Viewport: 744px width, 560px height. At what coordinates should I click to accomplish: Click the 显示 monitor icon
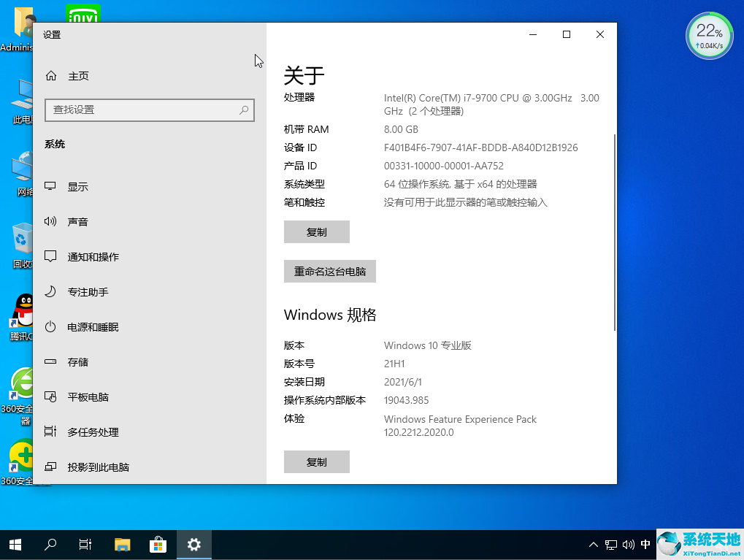tap(50, 186)
